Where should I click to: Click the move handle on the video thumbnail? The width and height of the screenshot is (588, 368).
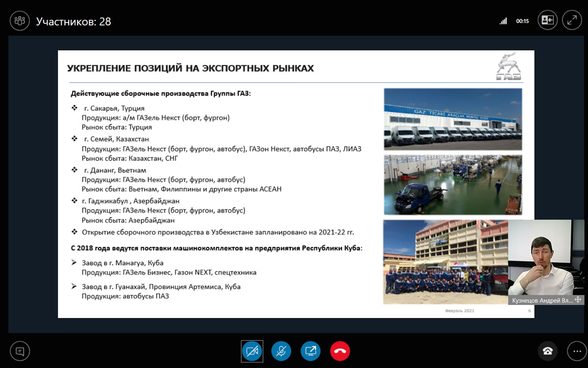[x=578, y=300]
